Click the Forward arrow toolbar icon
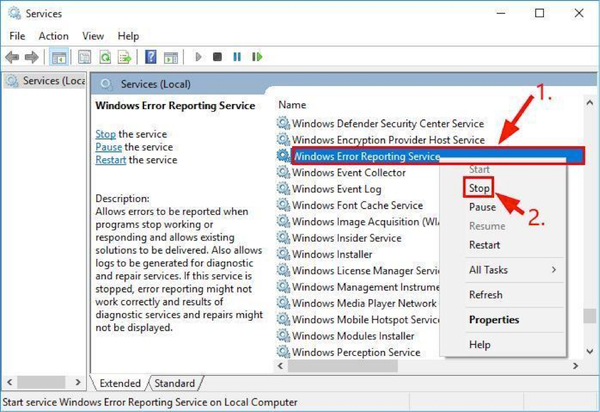This screenshot has width=600, height=412. (32, 57)
